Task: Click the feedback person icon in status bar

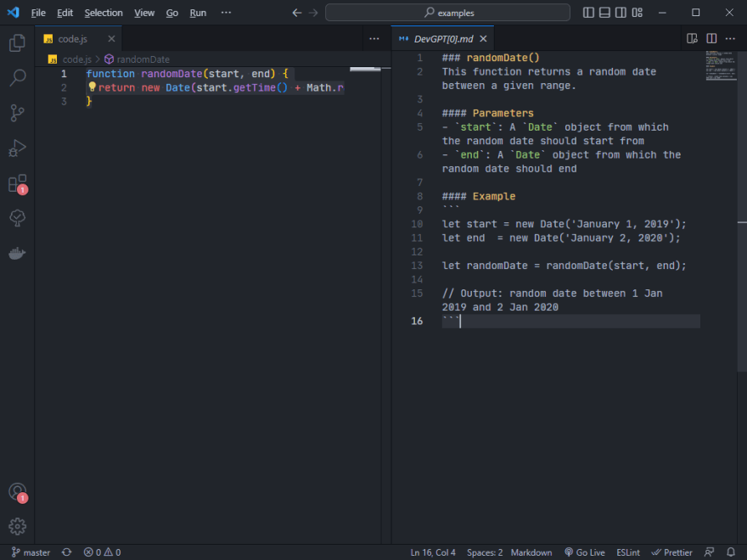Action: pyautogui.click(x=709, y=552)
